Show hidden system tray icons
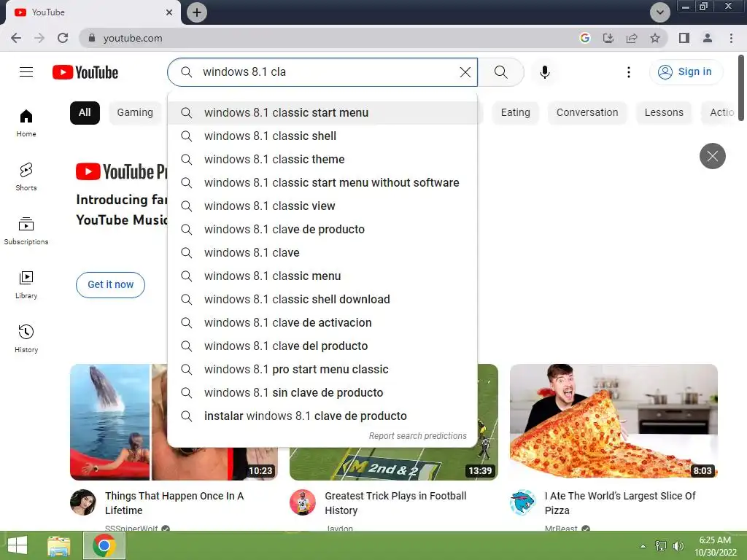The image size is (747, 560). [x=643, y=545]
